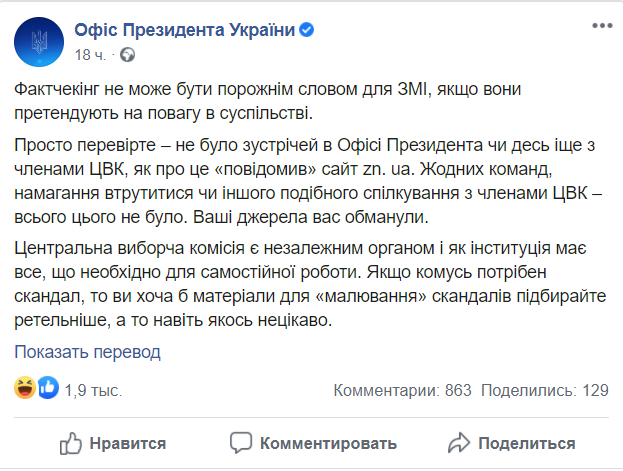Image resolution: width=623 pixels, height=471 pixels.
Task: Open the post timestamp 18 ч.
Action: [88, 53]
